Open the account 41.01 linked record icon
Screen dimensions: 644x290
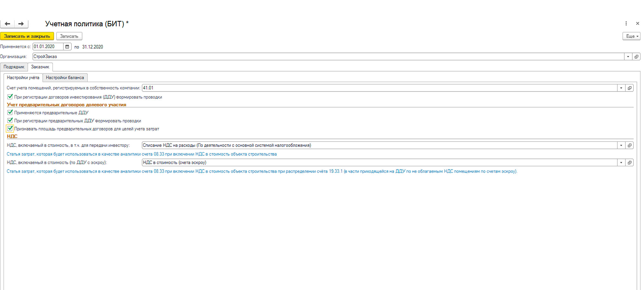pyautogui.click(x=630, y=88)
